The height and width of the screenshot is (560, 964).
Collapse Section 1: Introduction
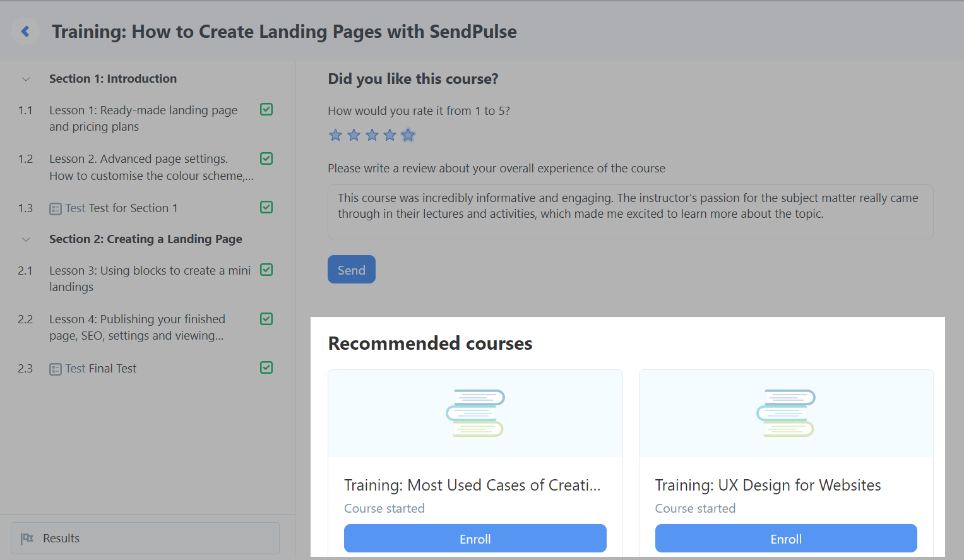(26, 79)
